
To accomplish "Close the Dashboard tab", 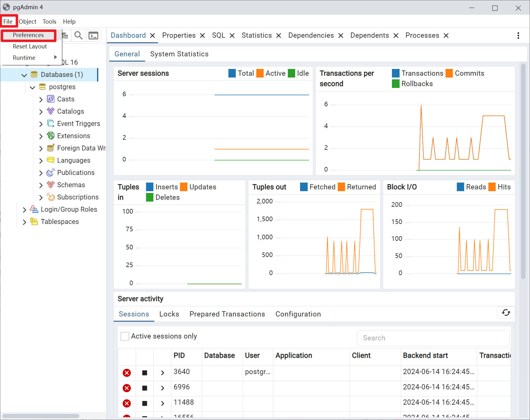I will pos(152,36).
